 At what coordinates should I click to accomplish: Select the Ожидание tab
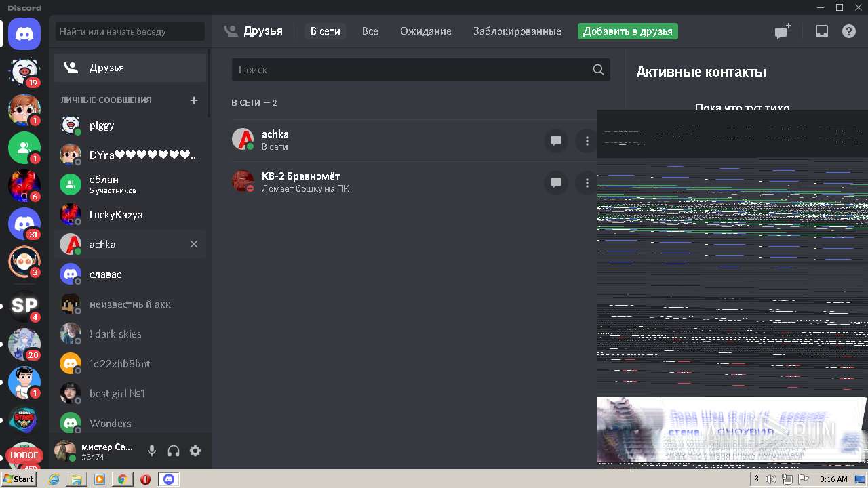point(426,31)
